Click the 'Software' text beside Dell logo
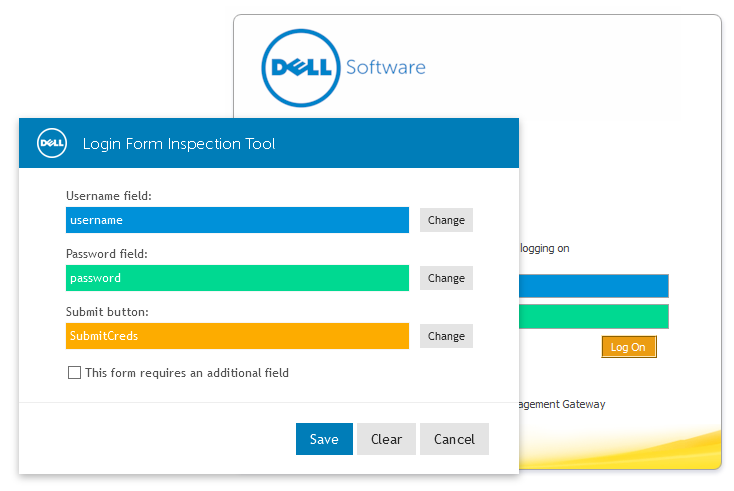Image resolution: width=734 pixels, height=491 pixels. click(x=385, y=68)
